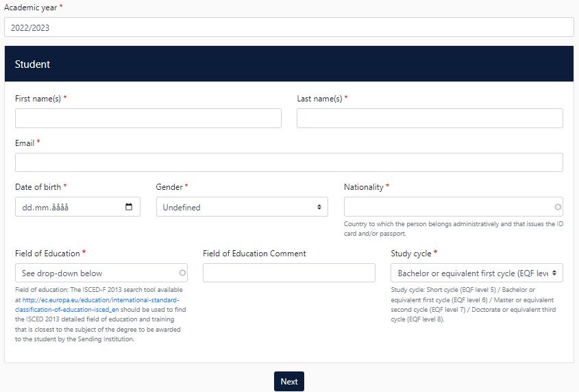Click the day segment of Date of birth
Screen dimensions: 579x392
coord(27,207)
